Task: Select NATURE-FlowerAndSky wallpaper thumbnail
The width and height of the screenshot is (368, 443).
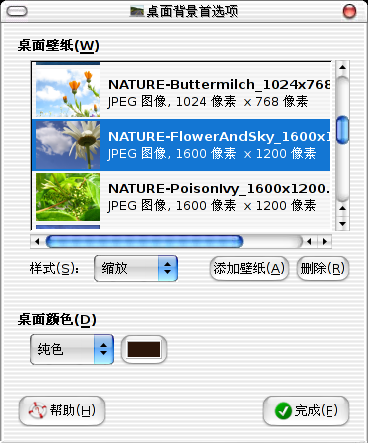Action: point(68,145)
